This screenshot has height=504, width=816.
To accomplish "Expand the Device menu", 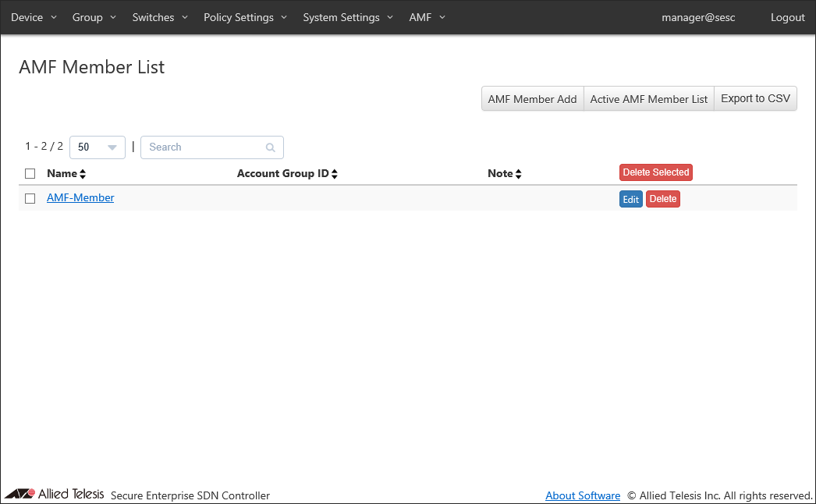I will coord(34,17).
